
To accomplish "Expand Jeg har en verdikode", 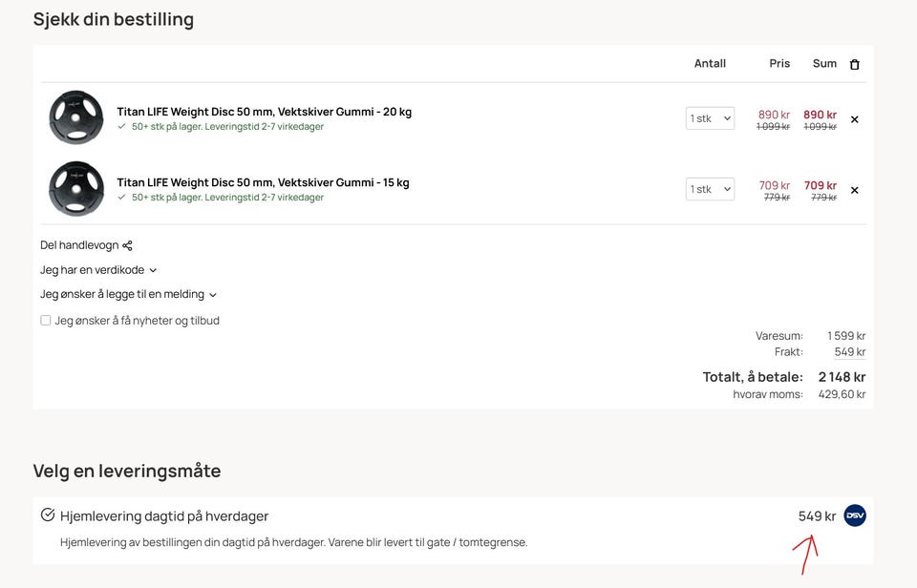I will click(98, 270).
